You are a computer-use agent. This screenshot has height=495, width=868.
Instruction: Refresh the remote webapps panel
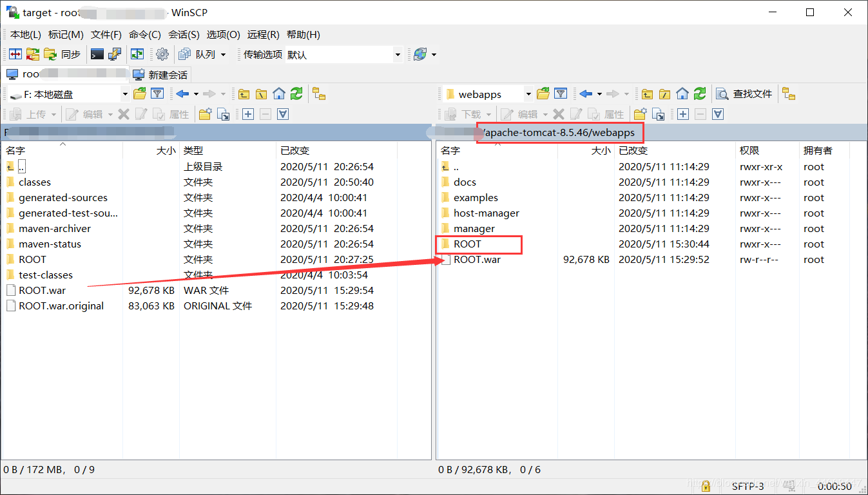(700, 94)
